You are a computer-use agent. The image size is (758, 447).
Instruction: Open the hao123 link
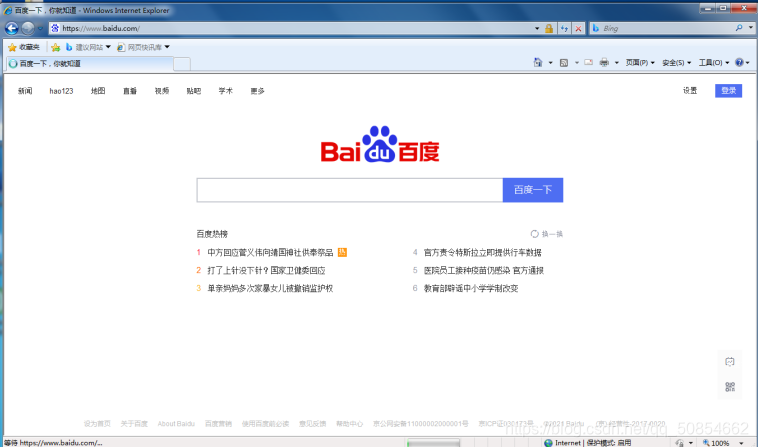(61, 91)
